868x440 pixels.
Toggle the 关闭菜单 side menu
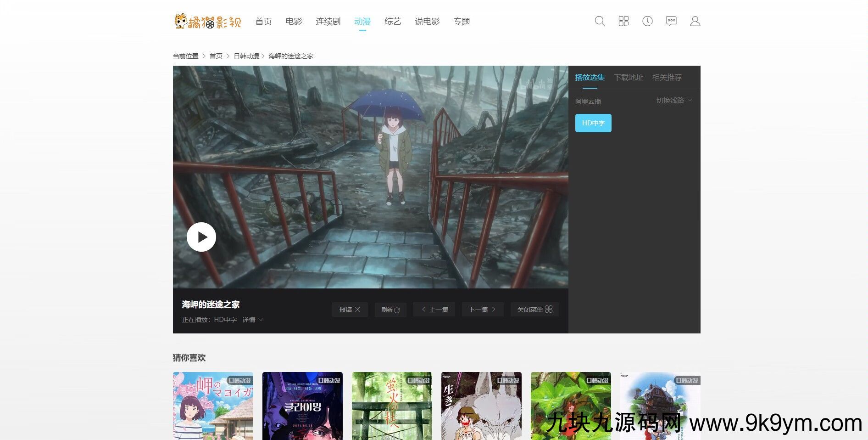[534, 310]
